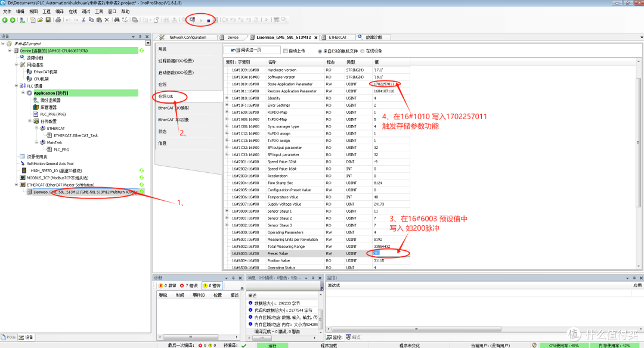Click the 运行 running status indicator
The height and width of the screenshot is (348, 644).
[x=273, y=346]
